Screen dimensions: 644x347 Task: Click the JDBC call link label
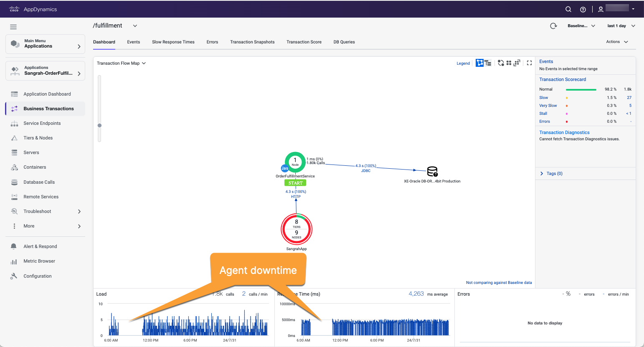pos(366,171)
